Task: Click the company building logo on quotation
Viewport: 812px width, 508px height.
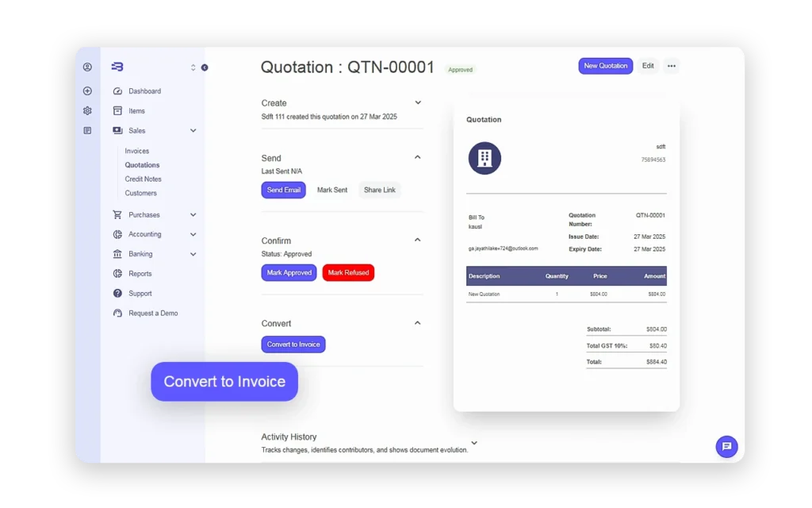Action: point(485,158)
